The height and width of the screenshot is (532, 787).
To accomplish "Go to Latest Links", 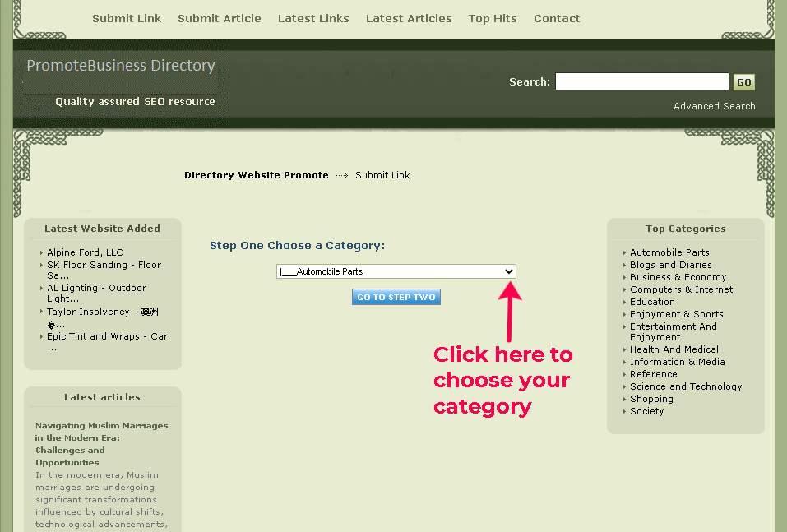I will coord(313,19).
